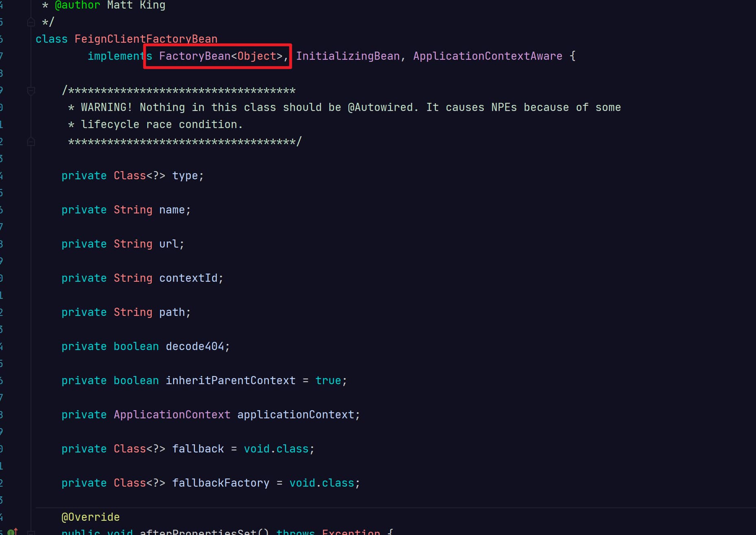The image size is (756, 535).
Task: Click the implemented-method gutter icon near afterPropertiesSet
Action: (12, 531)
